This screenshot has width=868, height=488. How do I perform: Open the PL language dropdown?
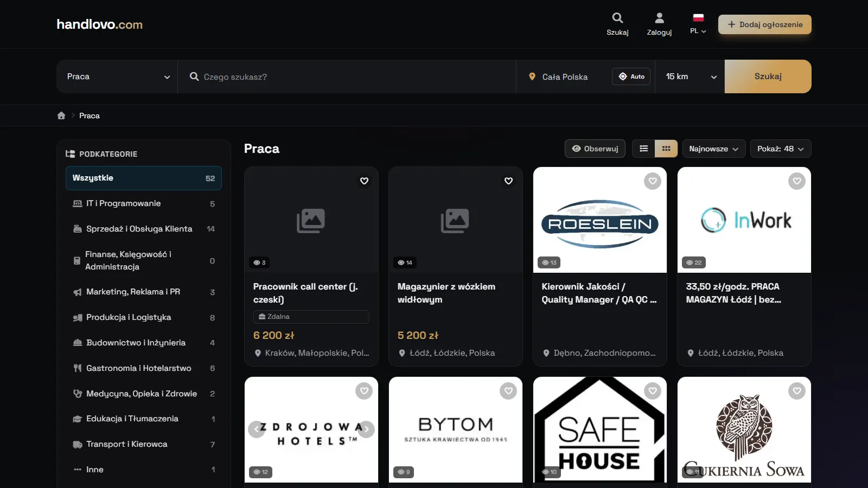[x=698, y=24]
